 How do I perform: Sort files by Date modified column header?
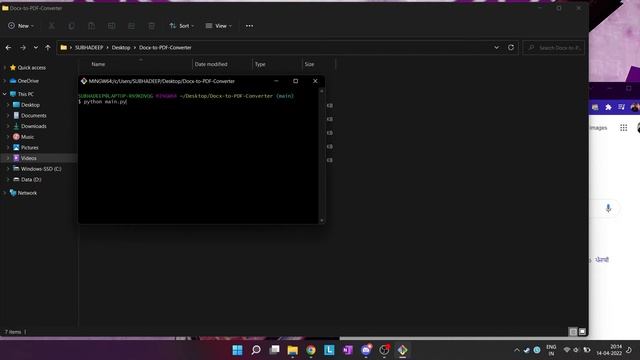(211, 64)
